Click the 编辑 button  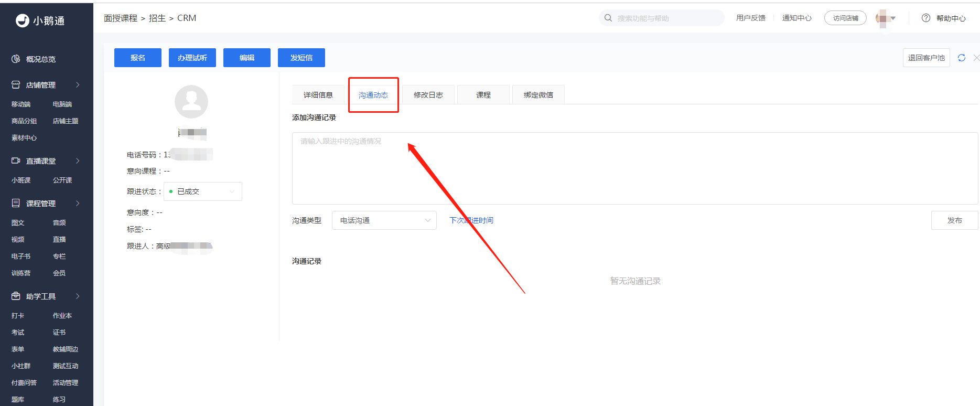point(247,58)
